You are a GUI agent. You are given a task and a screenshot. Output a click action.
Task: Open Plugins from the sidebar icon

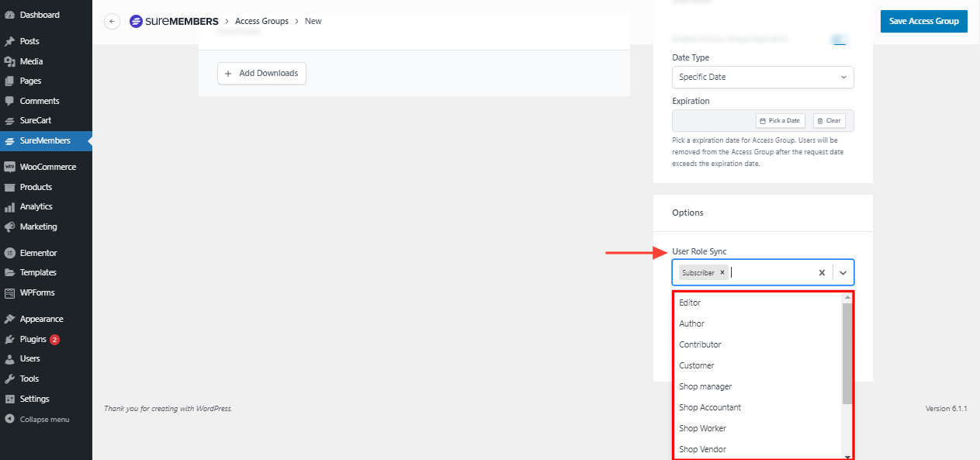click(9, 339)
